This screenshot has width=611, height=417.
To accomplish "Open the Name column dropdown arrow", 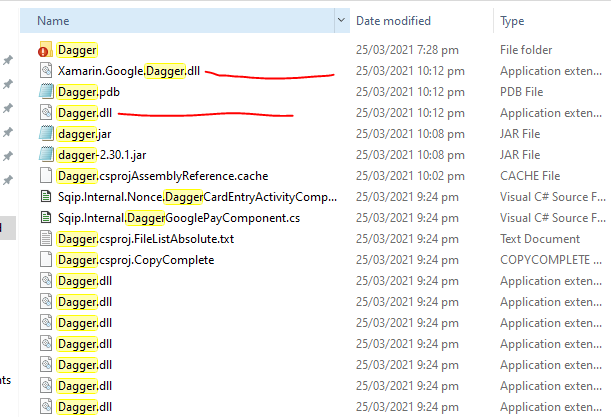I will coord(341,20).
